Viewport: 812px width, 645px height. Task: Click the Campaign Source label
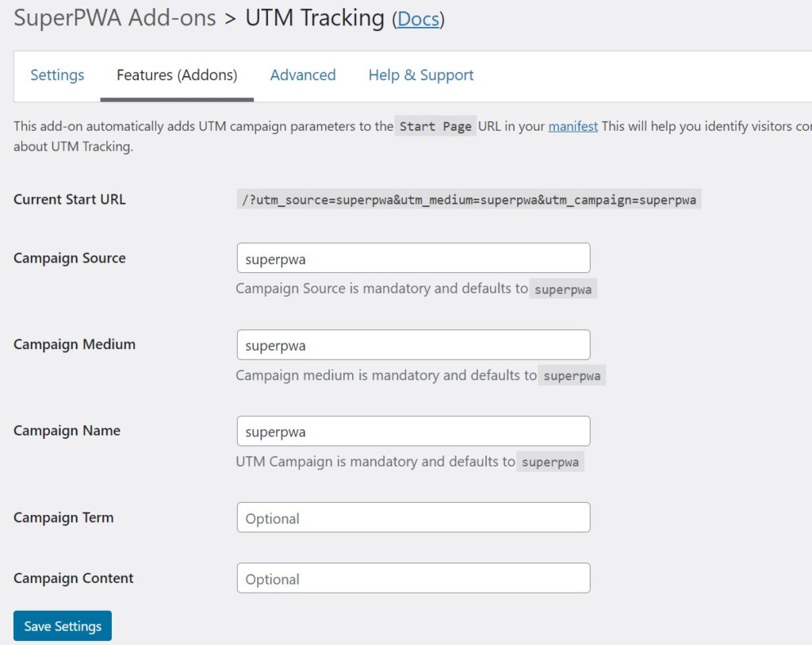coord(70,258)
